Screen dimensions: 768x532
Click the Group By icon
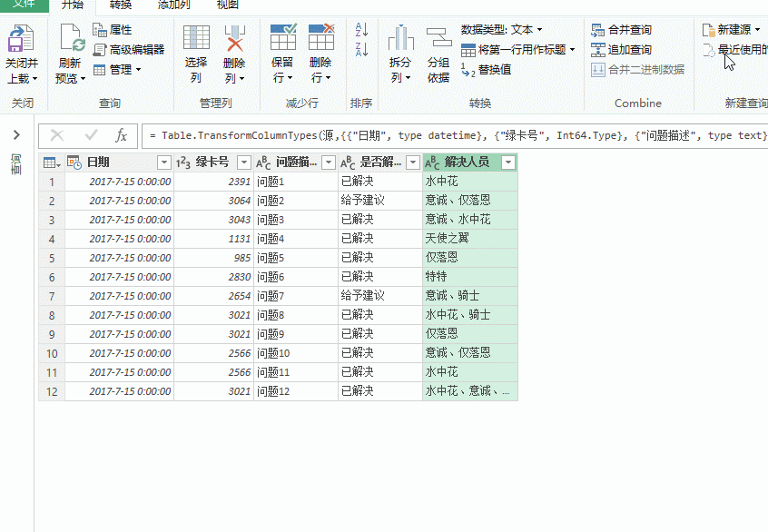click(x=438, y=38)
